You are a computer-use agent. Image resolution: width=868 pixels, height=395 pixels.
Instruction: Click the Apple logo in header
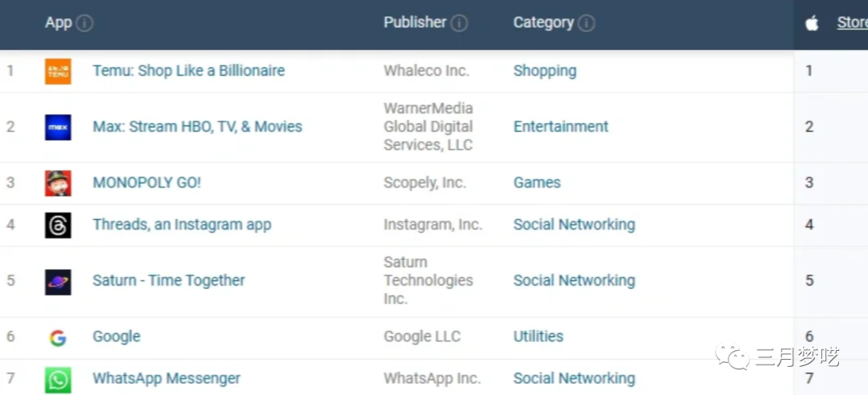812,23
